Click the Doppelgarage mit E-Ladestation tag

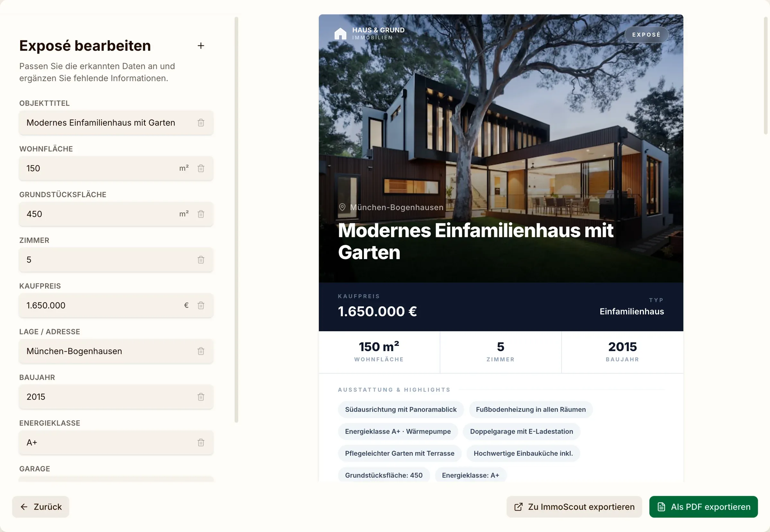pyautogui.click(x=522, y=431)
